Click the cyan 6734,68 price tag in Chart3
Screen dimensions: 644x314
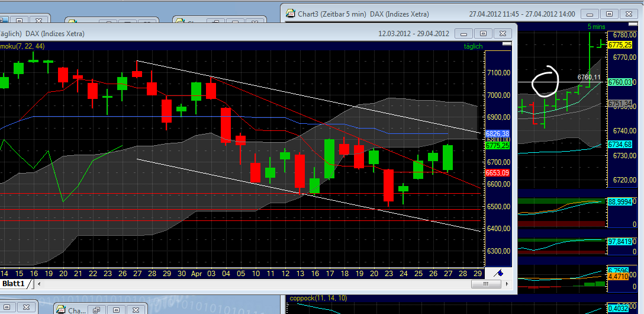(620, 144)
